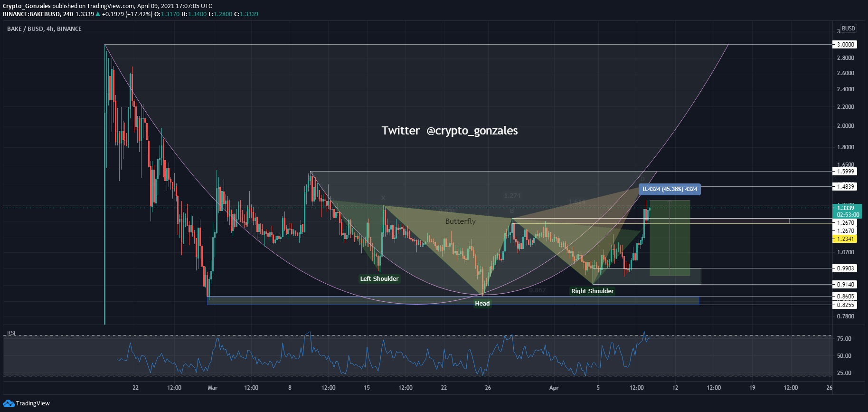This screenshot has height=412, width=868.
Task: Click the 2.0000 price axis value
Action: (x=845, y=126)
